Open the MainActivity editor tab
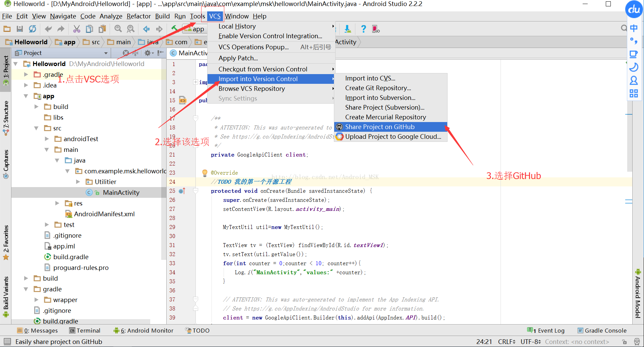Image resolution: width=644 pixels, height=347 pixels. [x=189, y=53]
